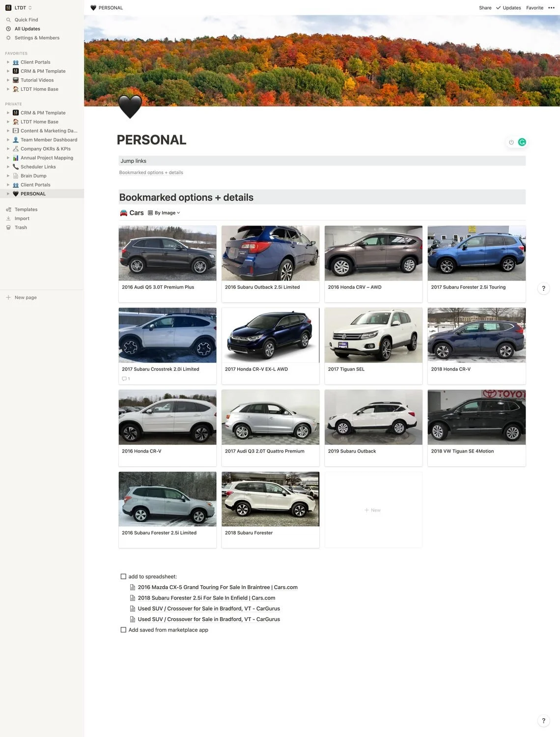Open 2017 Tiguan SEL card image
This screenshot has width=560, height=737.
[x=373, y=335]
